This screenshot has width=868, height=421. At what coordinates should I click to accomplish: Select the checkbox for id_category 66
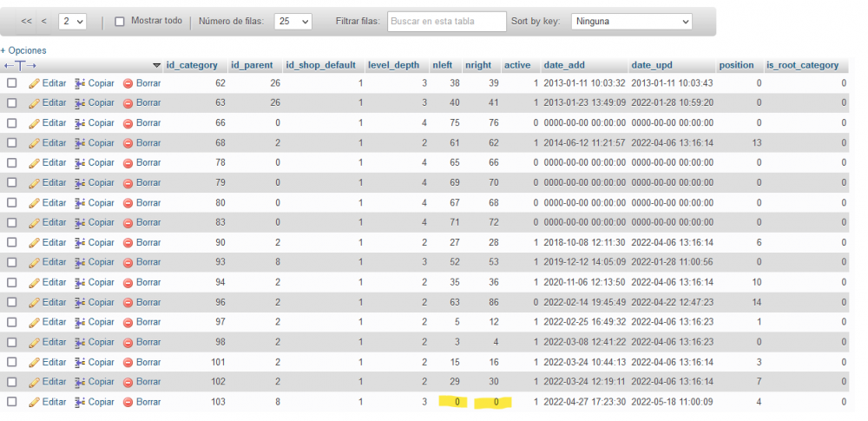coord(11,123)
